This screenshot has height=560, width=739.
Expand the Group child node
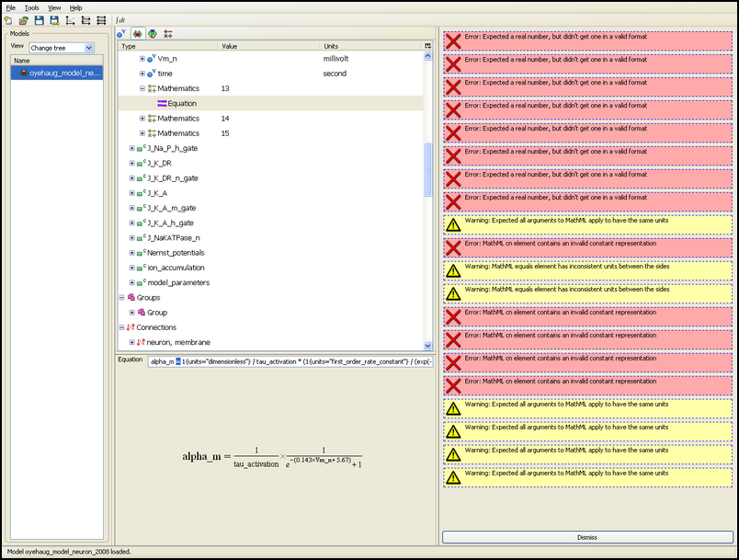132,313
